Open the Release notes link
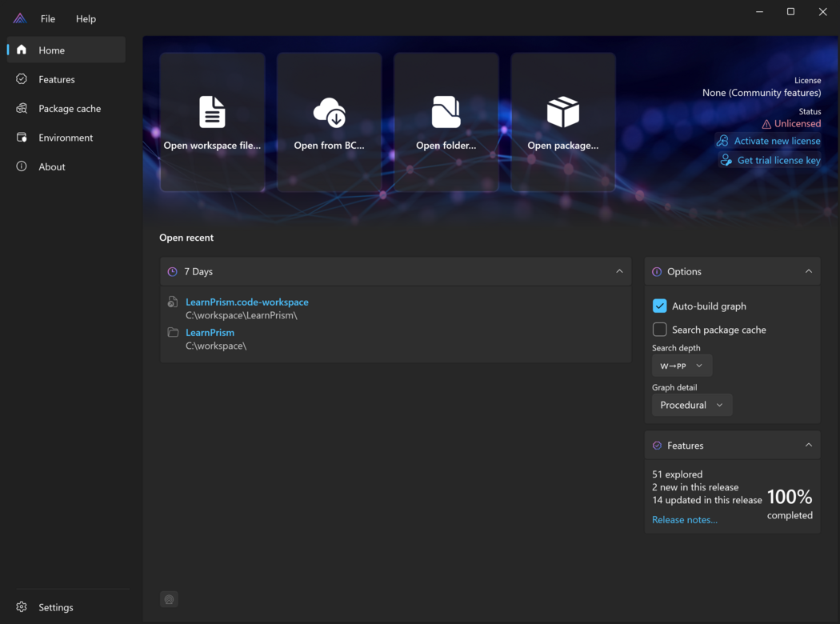Screen dimensions: 840x624 click(x=685, y=519)
